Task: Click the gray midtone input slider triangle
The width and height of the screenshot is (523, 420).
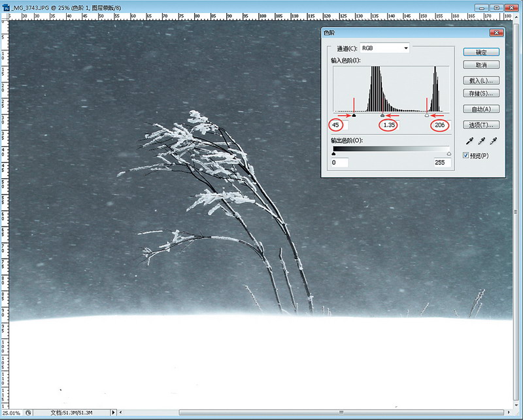Action: click(x=382, y=115)
